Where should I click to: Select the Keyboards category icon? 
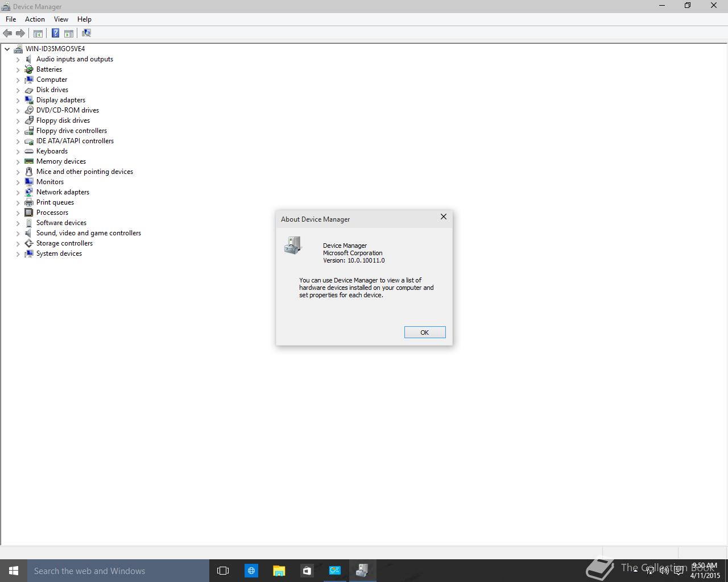[x=29, y=151]
